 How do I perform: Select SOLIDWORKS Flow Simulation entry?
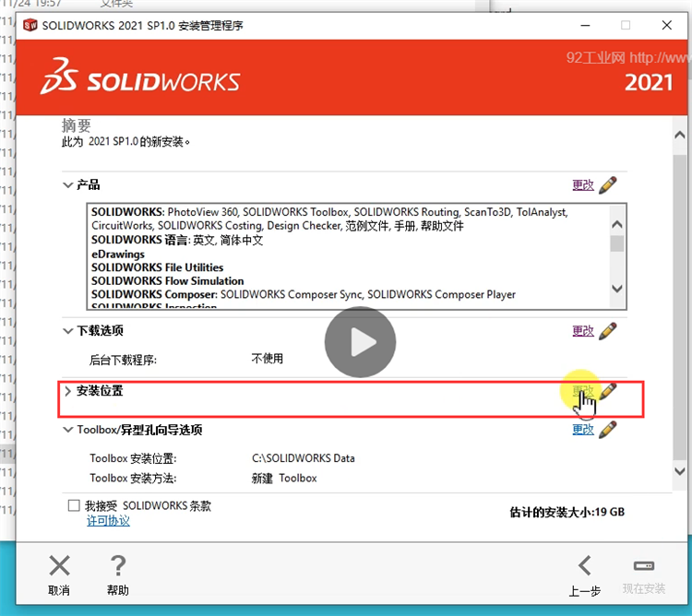(x=167, y=281)
